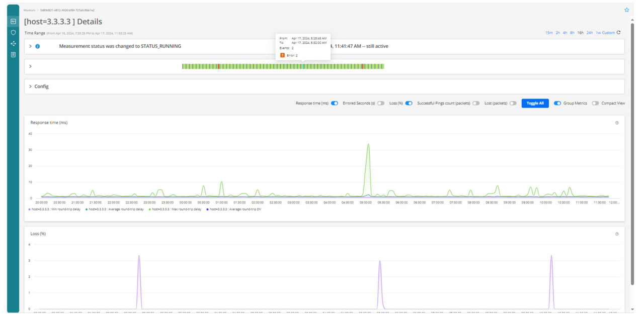Click the Toggle All button

(535, 103)
